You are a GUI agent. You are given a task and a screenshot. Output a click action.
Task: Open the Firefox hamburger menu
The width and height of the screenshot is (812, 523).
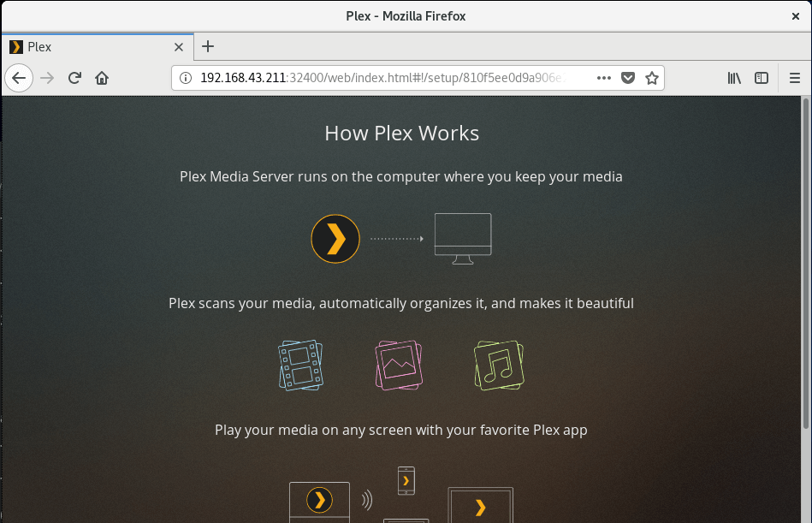point(795,78)
